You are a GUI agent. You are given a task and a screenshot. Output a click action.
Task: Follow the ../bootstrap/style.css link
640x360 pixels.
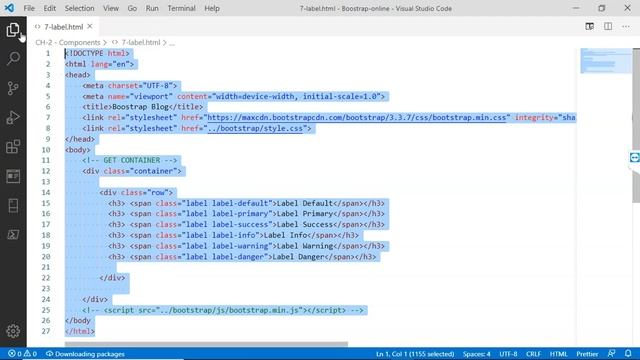pyautogui.click(x=255, y=128)
